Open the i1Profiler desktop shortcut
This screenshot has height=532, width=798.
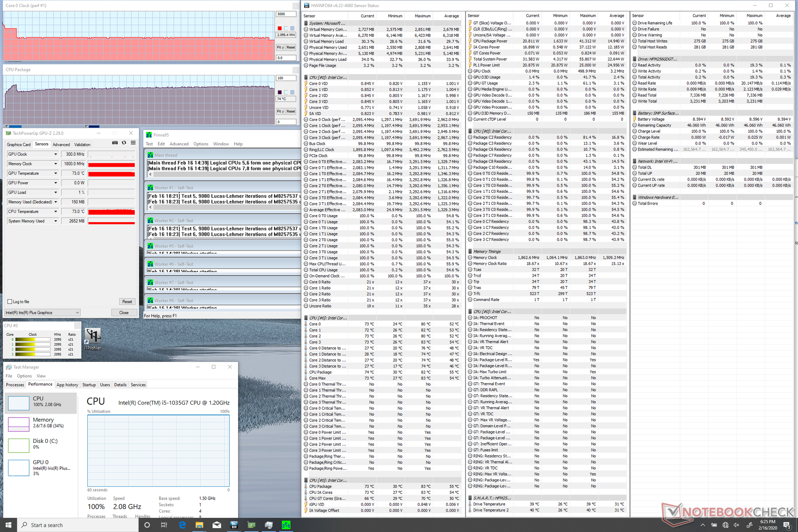pos(93,339)
